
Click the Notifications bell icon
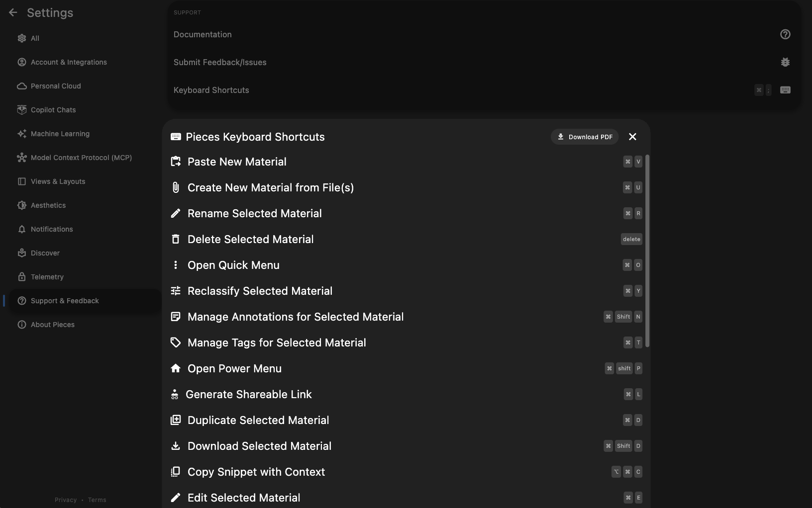[x=22, y=229]
